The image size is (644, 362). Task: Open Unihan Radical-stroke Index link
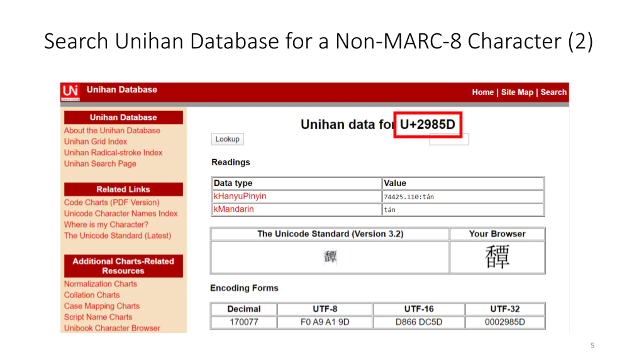coord(113,153)
